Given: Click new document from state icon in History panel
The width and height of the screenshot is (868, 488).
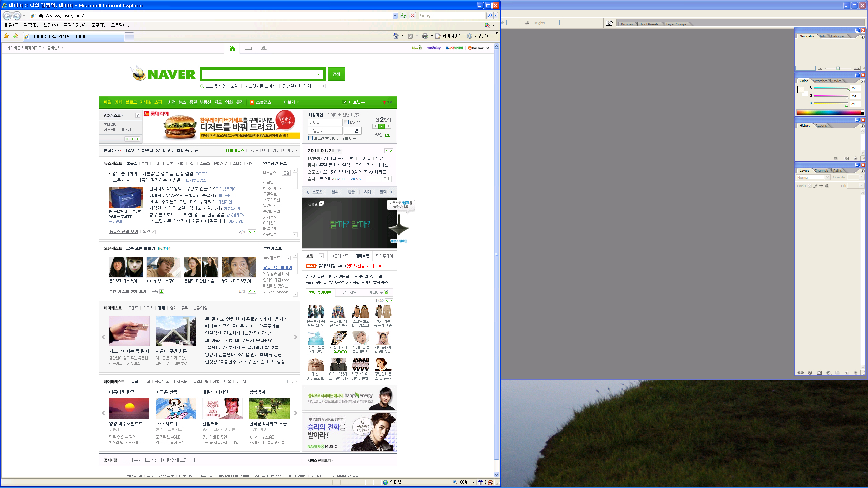Looking at the screenshot, I should 836,158.
